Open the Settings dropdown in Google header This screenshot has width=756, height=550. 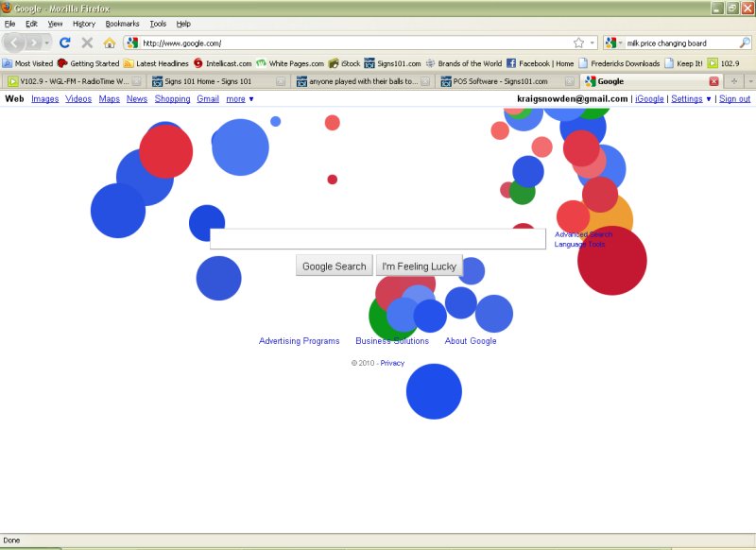pyautogui.click(x=691, y=99)
